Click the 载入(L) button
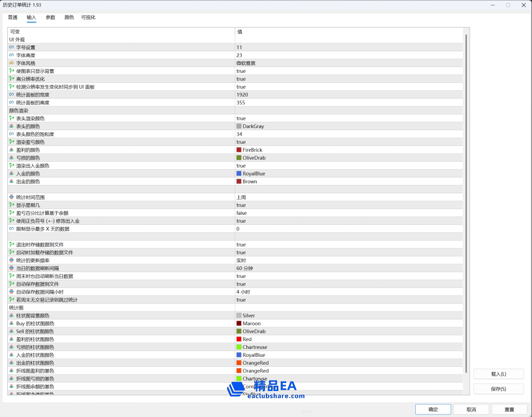 click(499, 374)
